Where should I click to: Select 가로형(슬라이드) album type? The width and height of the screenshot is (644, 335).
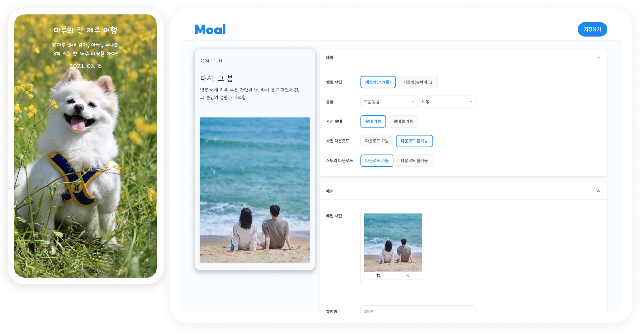point(418,82)
